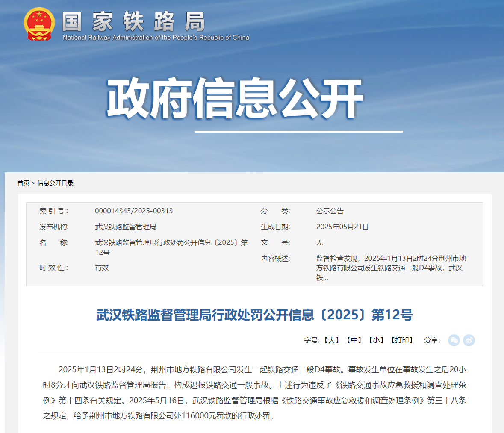Click the 发布机构 value 武汉铁路监督管理局
504x433 pixels.
(125, 227)
